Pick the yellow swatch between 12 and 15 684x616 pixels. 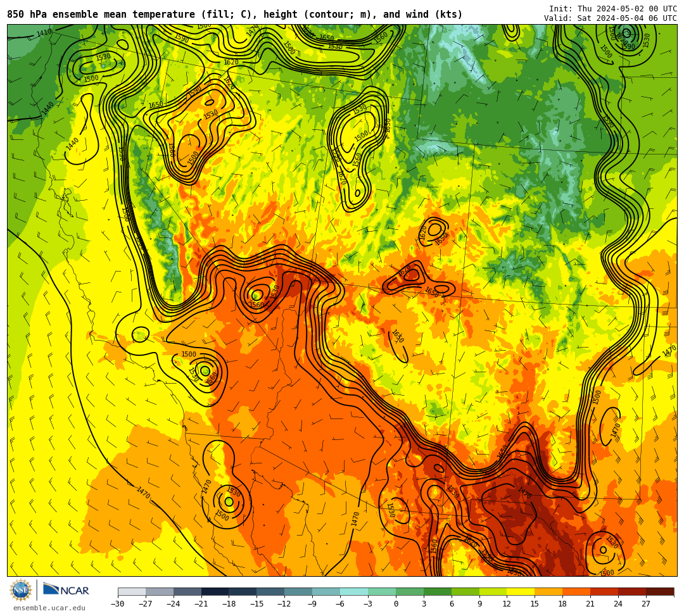tap(521, 591)
